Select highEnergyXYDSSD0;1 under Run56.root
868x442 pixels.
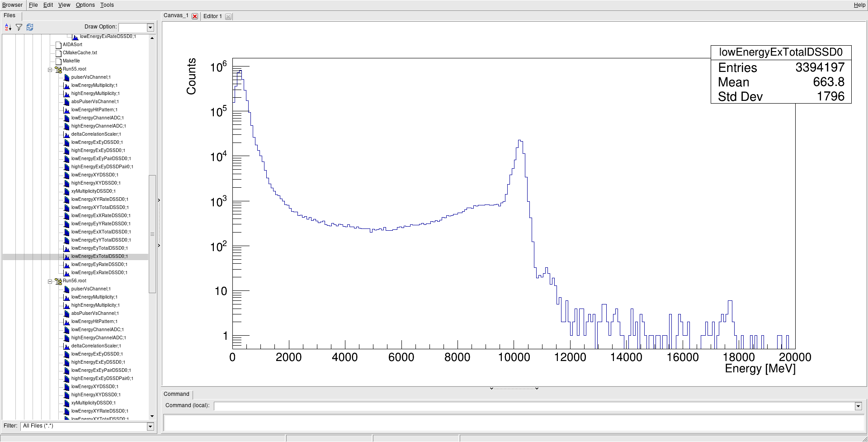[x=96, y=395]
